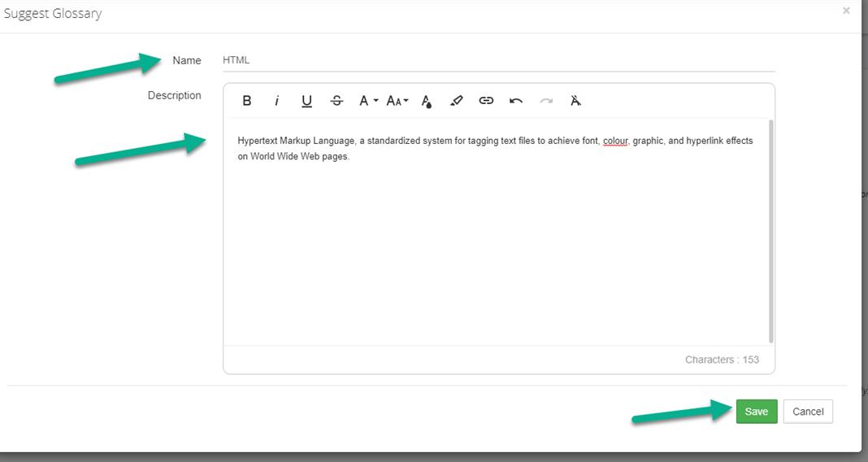Image resolution: width=868 pixels, height=462 pixels.
Task: Open the text color picker
Action: point(427,101)
